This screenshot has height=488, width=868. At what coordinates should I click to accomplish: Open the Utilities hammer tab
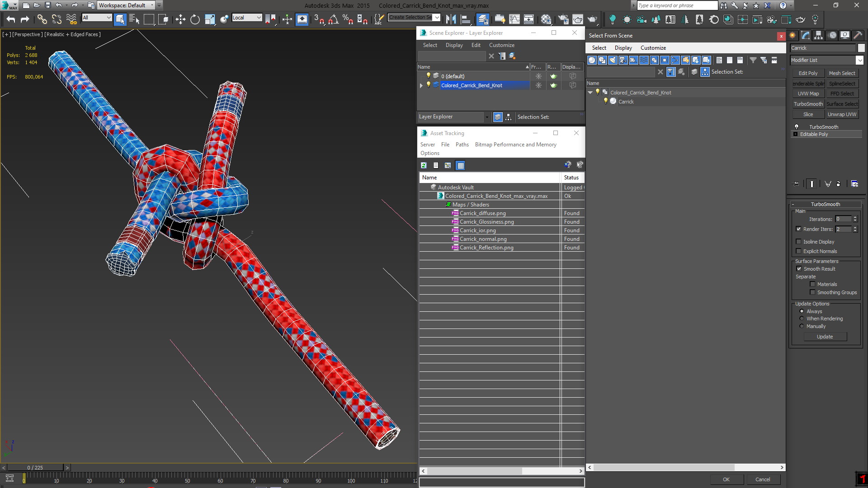858,35
